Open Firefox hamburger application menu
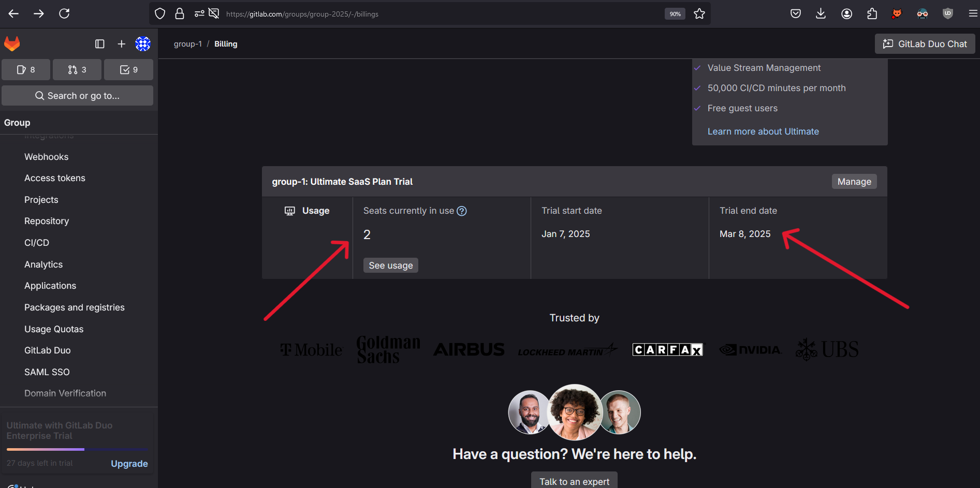This screenshot has height=488, width=980. coord(973,14)
